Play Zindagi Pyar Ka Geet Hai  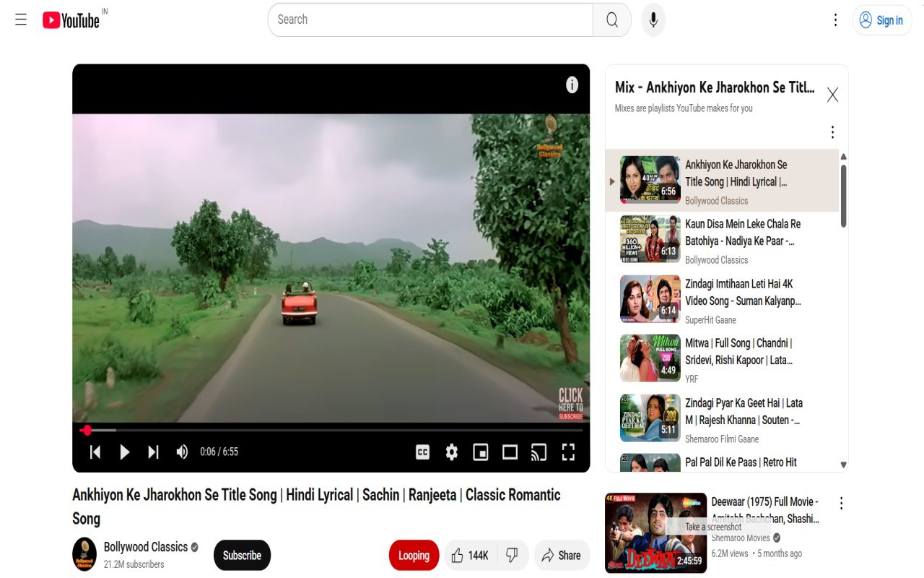744,412
